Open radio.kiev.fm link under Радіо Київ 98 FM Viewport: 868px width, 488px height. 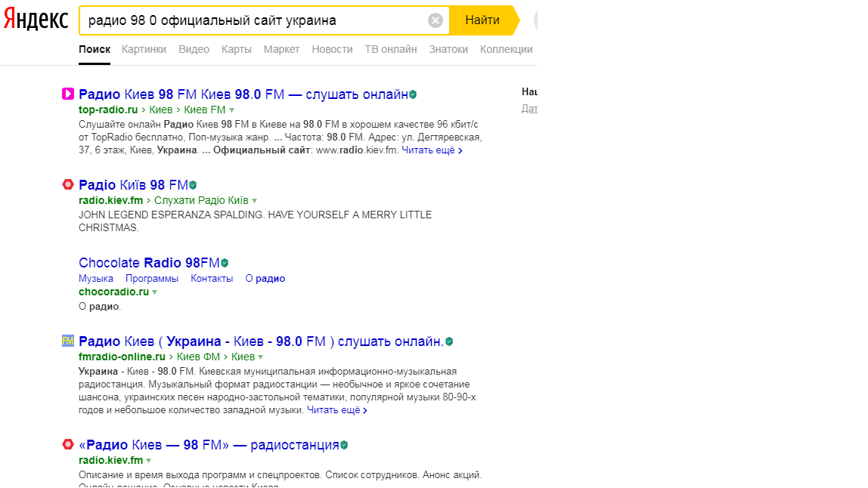click(110, 200)
